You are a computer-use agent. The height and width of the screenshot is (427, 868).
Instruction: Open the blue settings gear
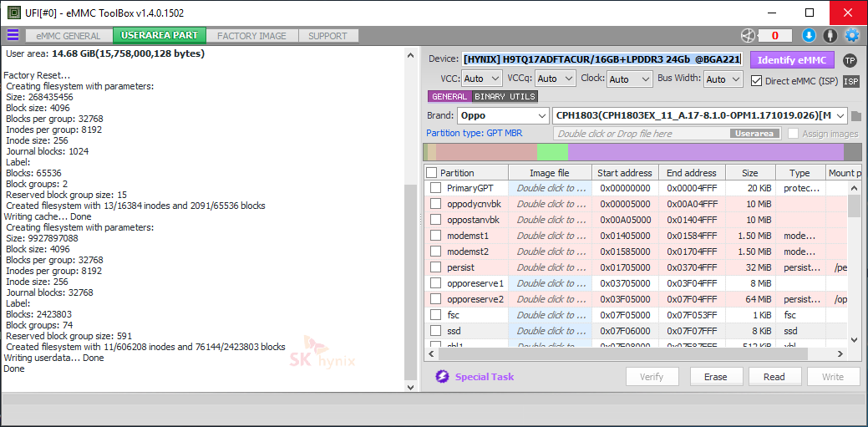pos(851,35)
